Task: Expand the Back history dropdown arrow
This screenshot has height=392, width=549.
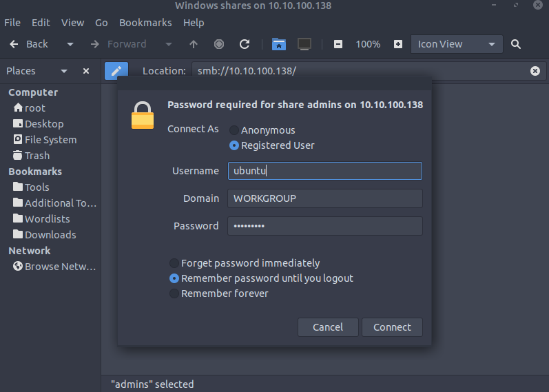Action: click(70, 44)
